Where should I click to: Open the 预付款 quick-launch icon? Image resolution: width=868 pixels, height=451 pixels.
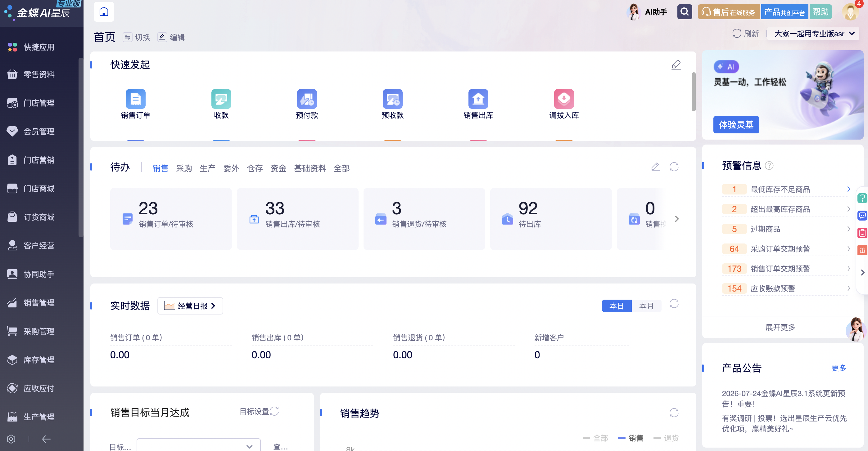point(307,99)
